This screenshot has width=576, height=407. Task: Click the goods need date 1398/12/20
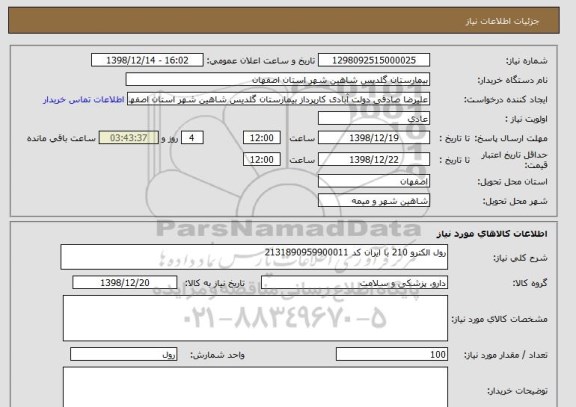(x=125, y=282)
